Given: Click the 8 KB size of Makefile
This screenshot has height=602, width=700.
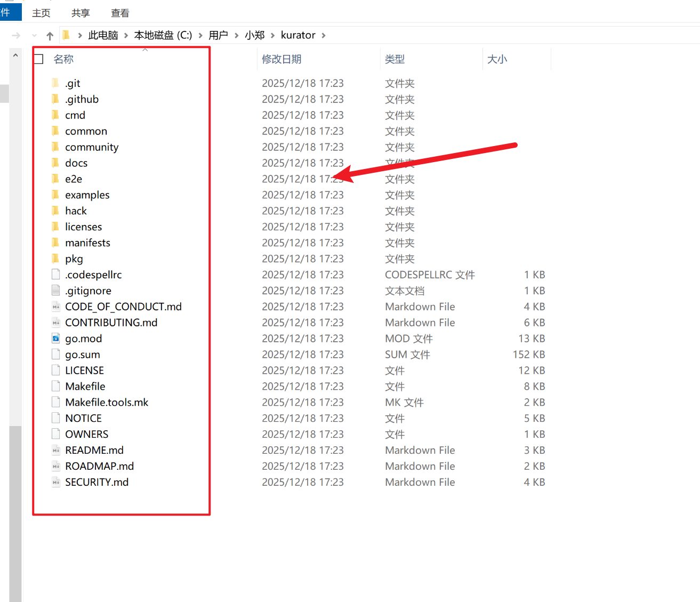Looking at the screenshot, I should tap(534, 386).
